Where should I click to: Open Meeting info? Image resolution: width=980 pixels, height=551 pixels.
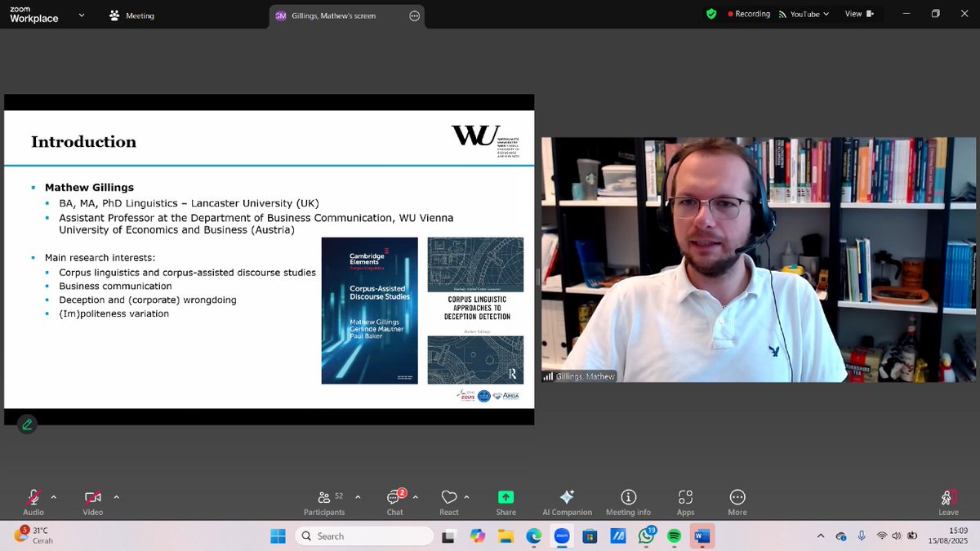coord(628,502)
